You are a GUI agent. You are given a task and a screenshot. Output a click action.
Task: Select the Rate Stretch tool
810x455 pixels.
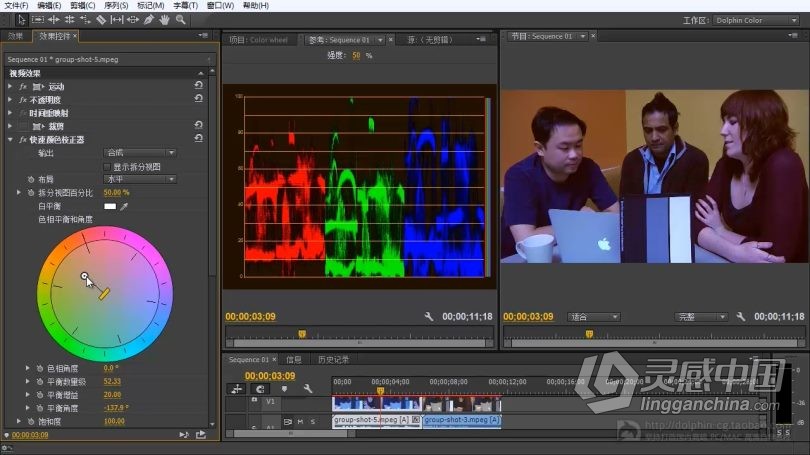(85, 20)
